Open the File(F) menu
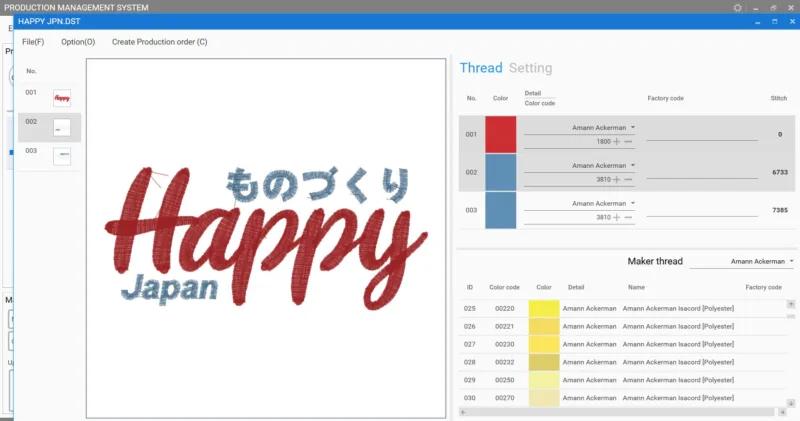 pos(33,42)
